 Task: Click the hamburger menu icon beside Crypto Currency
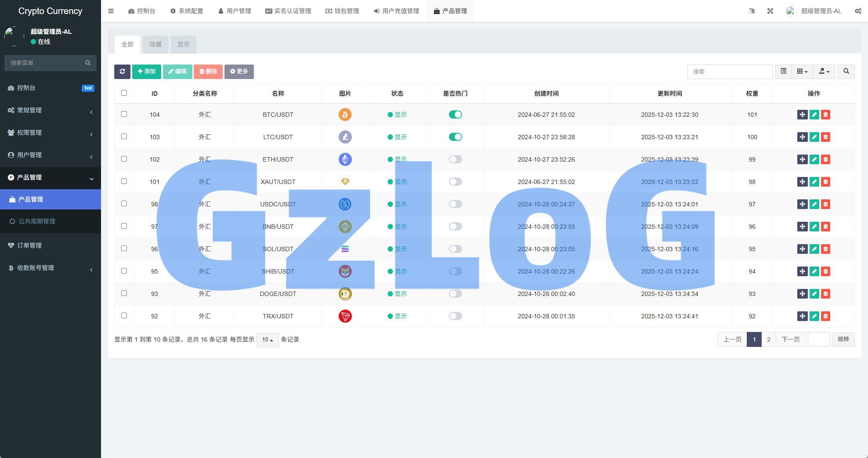111,11
